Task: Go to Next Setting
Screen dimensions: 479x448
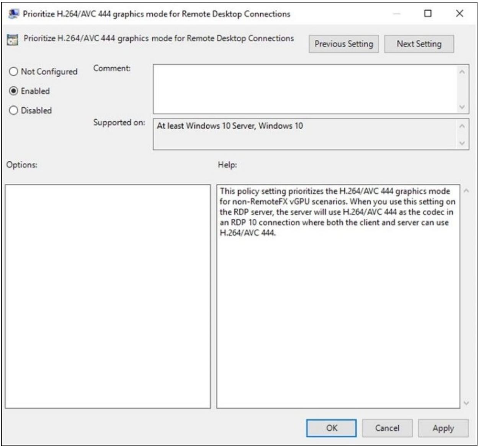Action: point(419,44)
